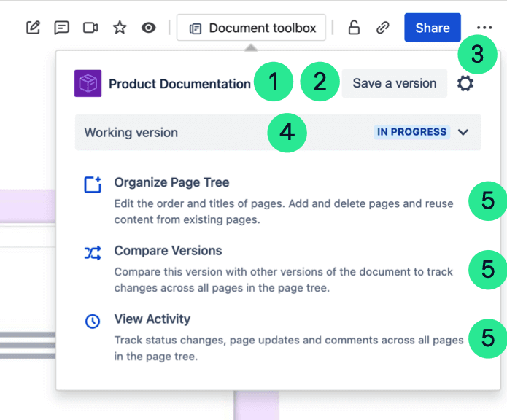Click the edit pencil icon
Viewport: 507px width, 420px height.
(x=33, y=28)
